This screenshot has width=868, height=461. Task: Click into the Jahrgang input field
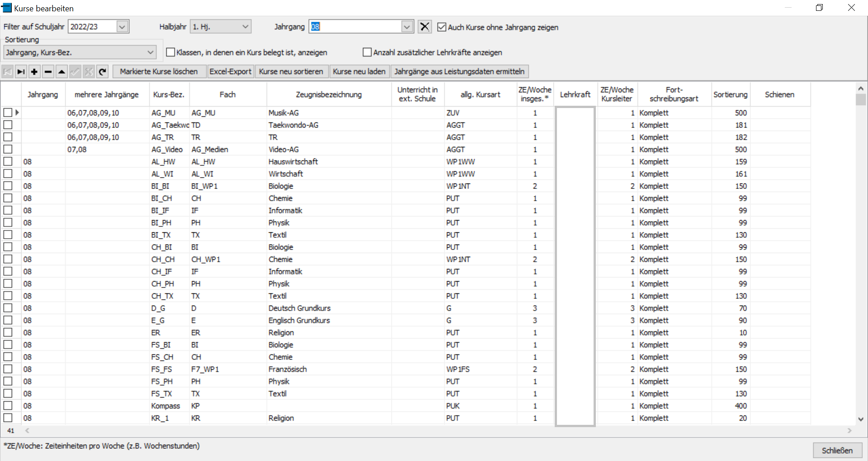[x=355, y=27]
